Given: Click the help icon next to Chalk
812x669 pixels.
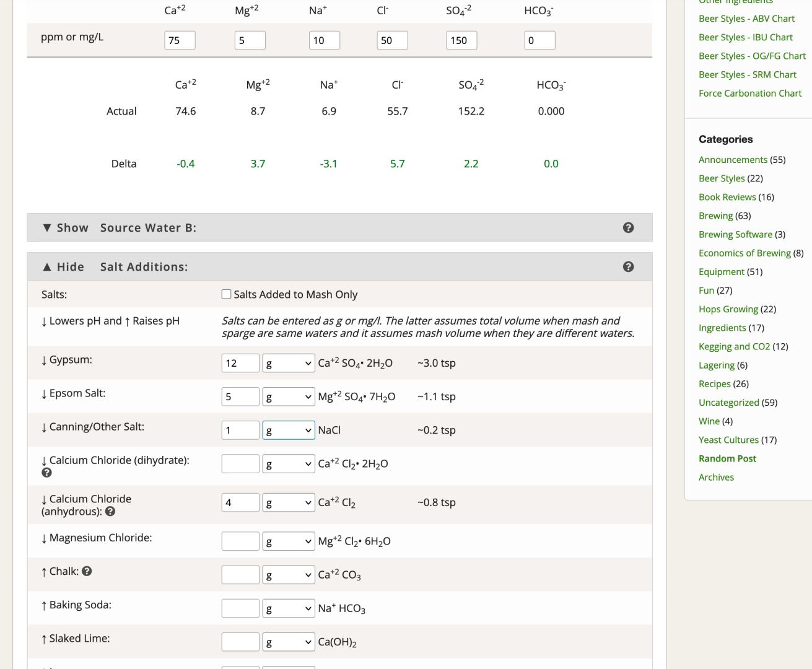Looking at the screenshot, I should tap(87, 571).
